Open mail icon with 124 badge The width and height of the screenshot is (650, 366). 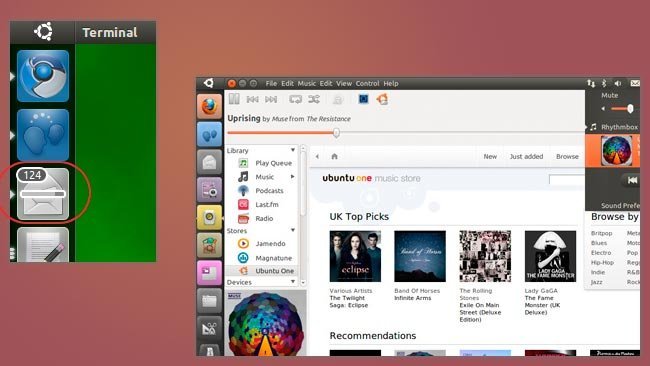coord(43,194)
